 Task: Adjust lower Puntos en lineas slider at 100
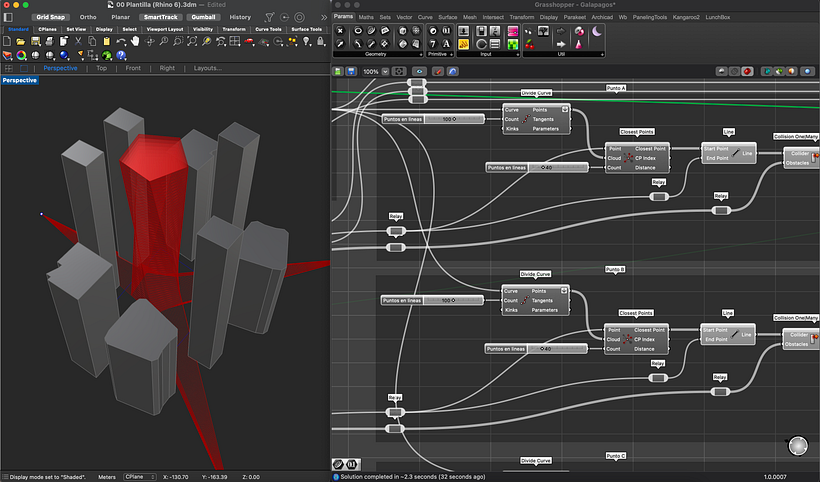tap(431, 301)
